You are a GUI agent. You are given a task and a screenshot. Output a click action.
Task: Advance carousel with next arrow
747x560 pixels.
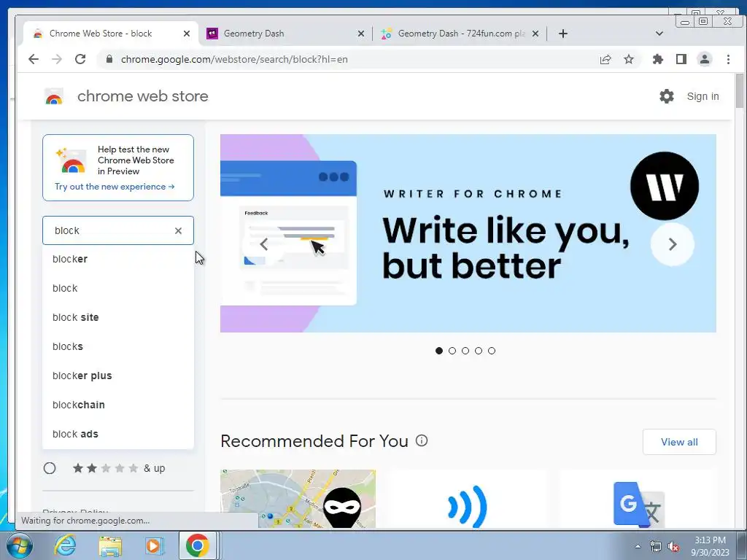(672, 244)
